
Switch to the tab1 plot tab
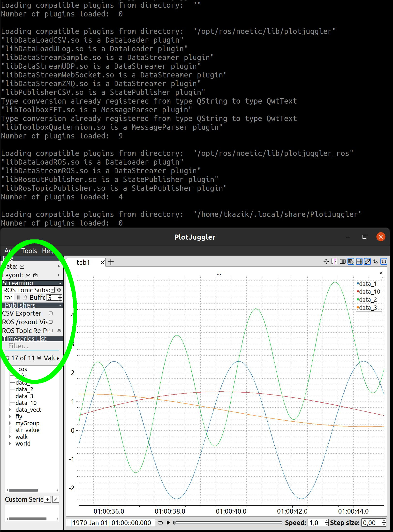(83, 262)
